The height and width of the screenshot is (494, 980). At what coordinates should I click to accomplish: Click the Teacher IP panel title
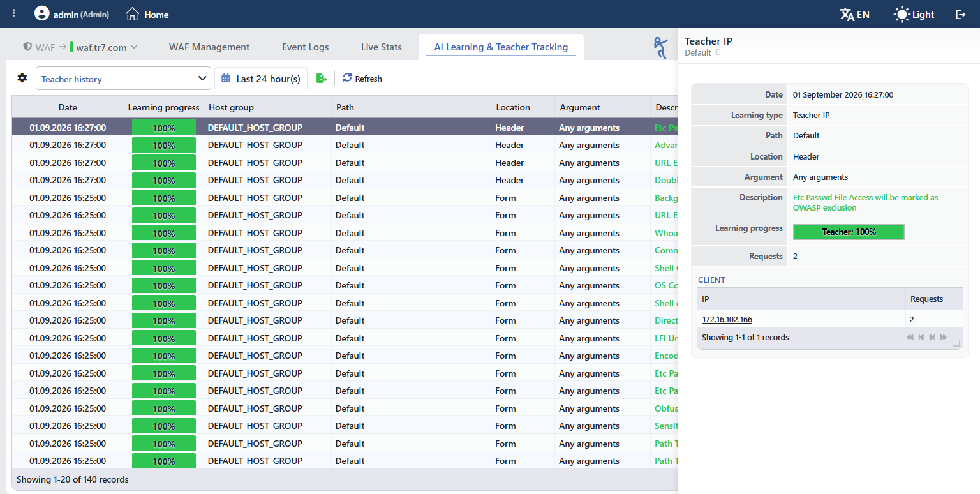tap(708, 41)
